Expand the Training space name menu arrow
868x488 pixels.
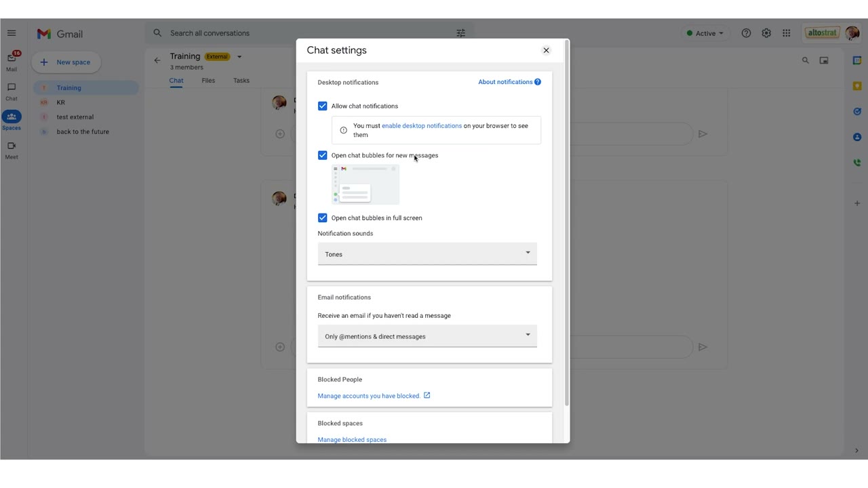239,57
